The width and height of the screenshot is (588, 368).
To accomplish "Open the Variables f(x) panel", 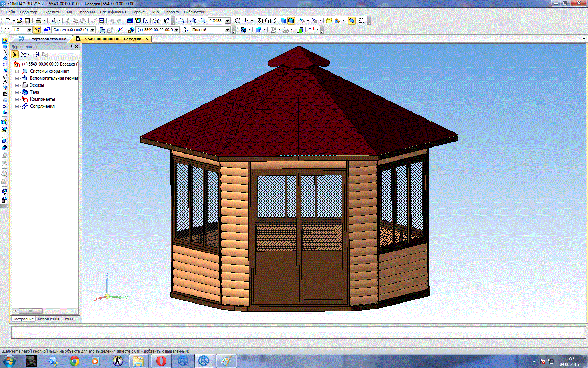I will click(x=146, y=21).
